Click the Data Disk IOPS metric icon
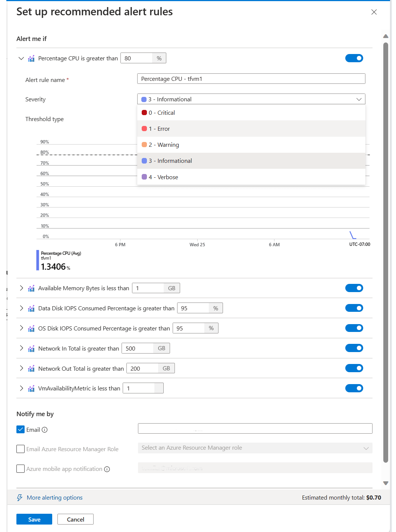 tap(31, 308)
